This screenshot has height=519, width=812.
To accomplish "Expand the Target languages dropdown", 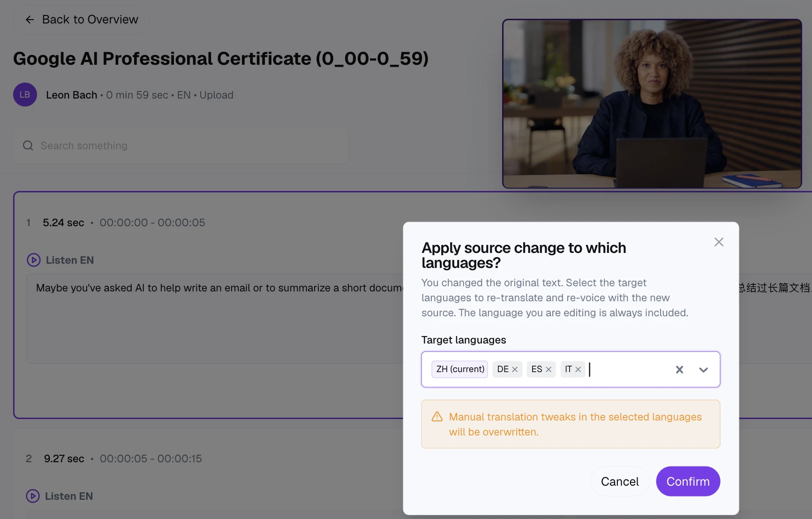I will (703, 370).
